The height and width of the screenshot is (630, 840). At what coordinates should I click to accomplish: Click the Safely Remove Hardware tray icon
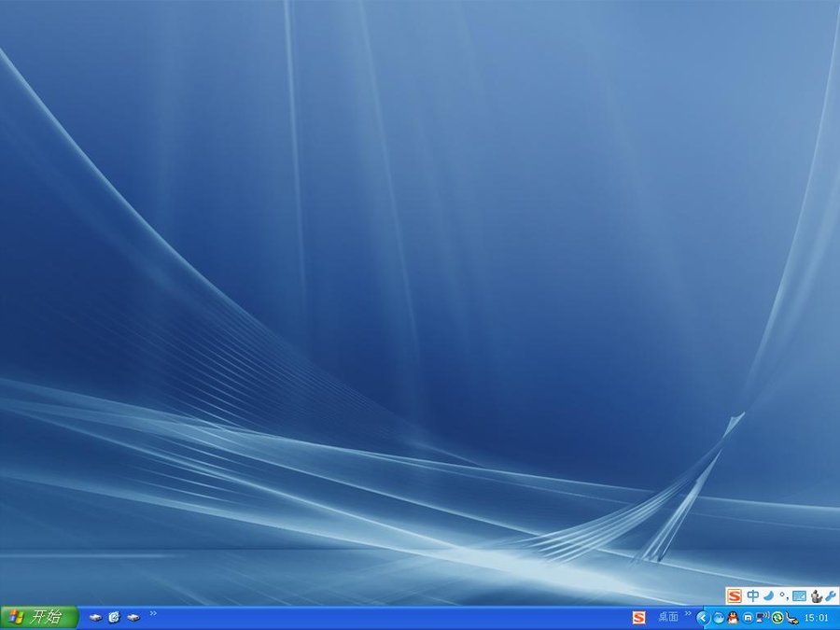tap(792, 618)
